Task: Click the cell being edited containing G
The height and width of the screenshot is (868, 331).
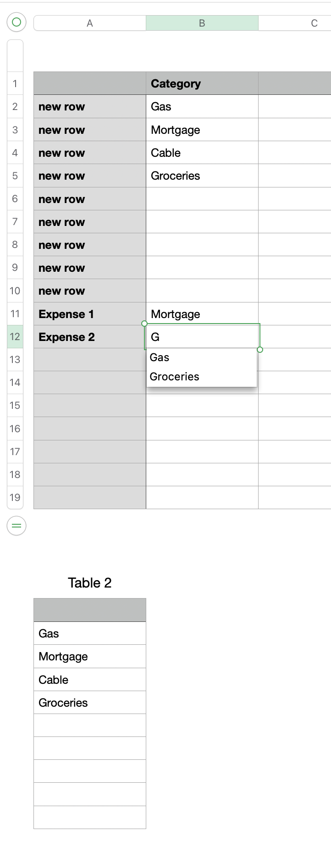Action: tap(202, 337)
